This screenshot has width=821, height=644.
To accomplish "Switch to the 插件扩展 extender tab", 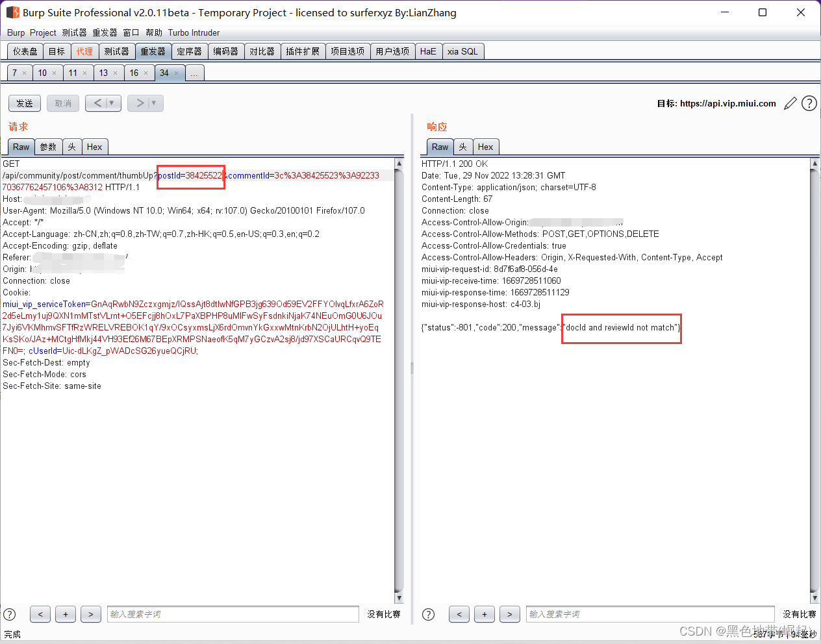I will click(x=303, y=51).
